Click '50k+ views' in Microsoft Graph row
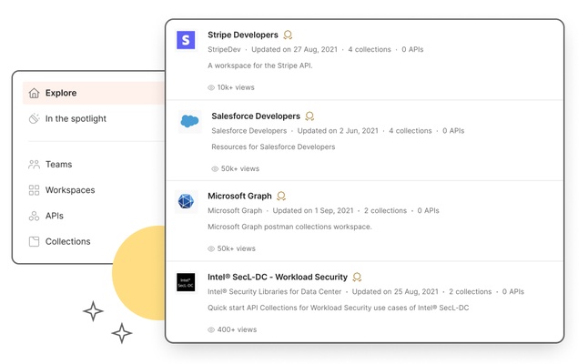 click(237, 248)
